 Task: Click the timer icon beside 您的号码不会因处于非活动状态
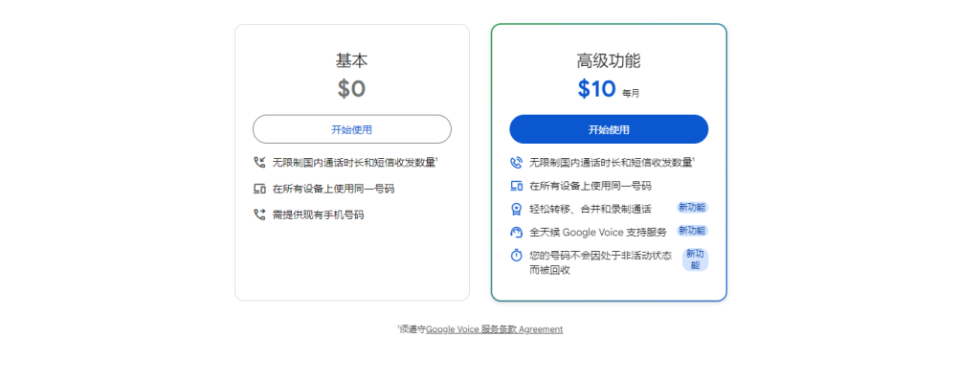click(x=517, y=255)
